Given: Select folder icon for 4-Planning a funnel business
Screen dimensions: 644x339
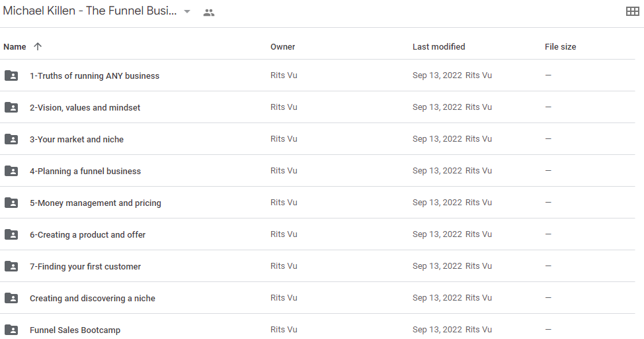Looking at the screenshot, I should tap(11, 171).
